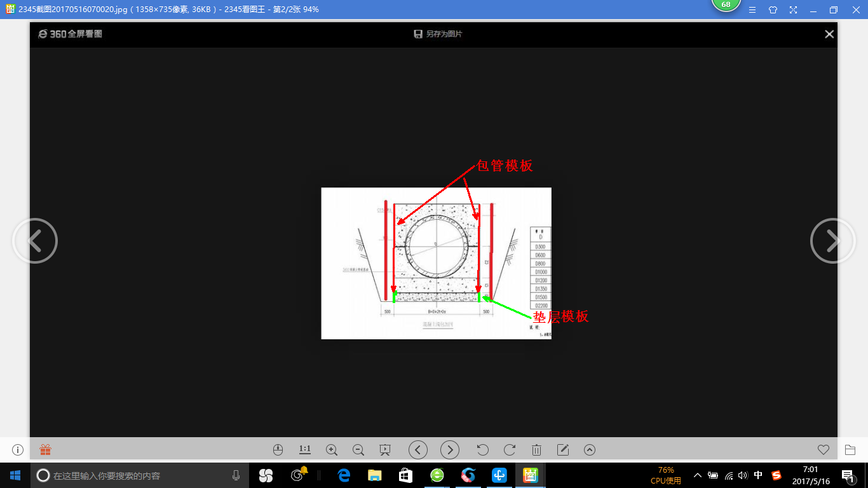The width and height of the screenshot is (868, 488).
Task: Click the taskbar search box
Action: 140,475
